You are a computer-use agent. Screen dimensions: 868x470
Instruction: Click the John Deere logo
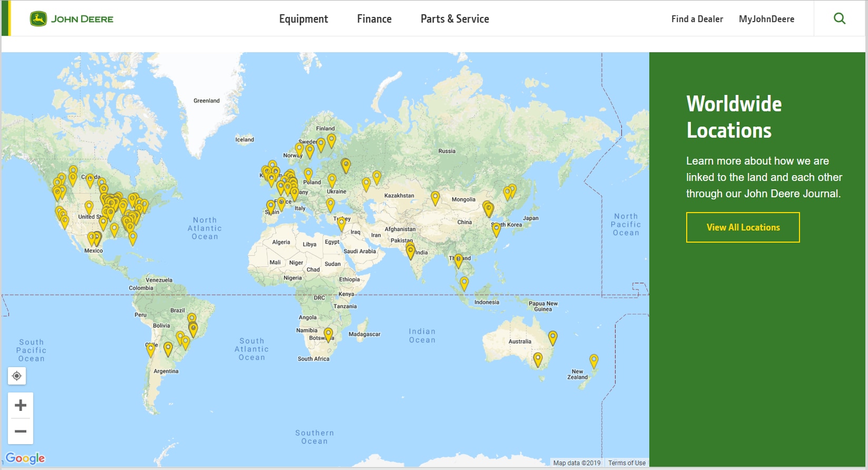click(72, 19)
